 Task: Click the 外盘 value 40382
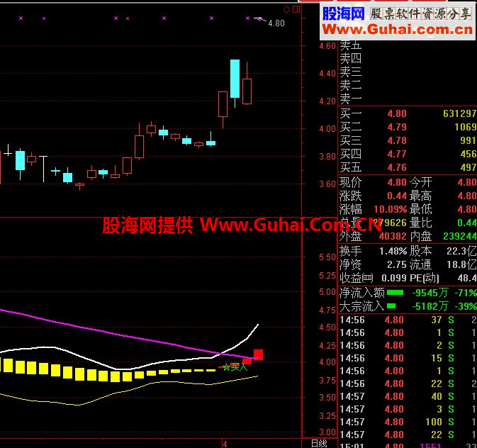pos(393,236)
